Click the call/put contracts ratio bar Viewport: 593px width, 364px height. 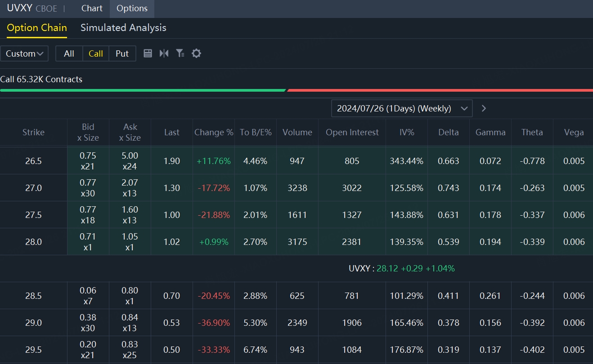[296, 90]
